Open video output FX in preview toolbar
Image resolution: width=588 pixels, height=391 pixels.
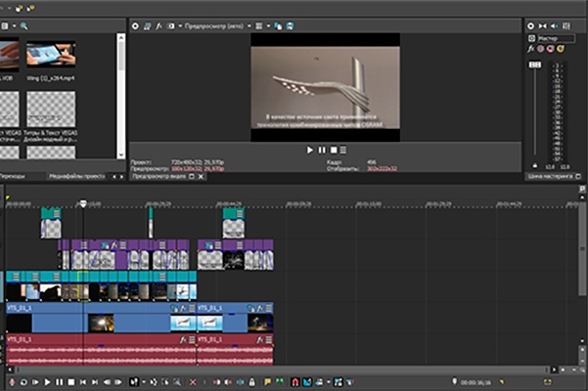click(x=158, y=25)
